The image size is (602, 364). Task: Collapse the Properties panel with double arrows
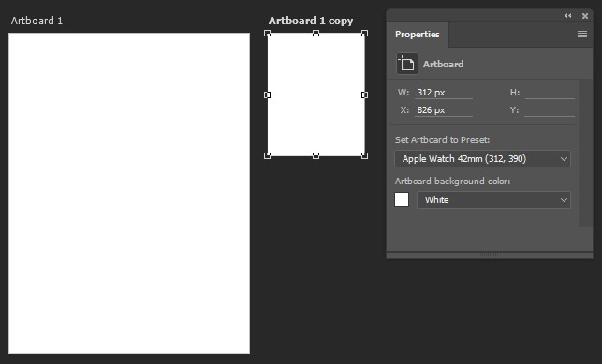(568, 16)
